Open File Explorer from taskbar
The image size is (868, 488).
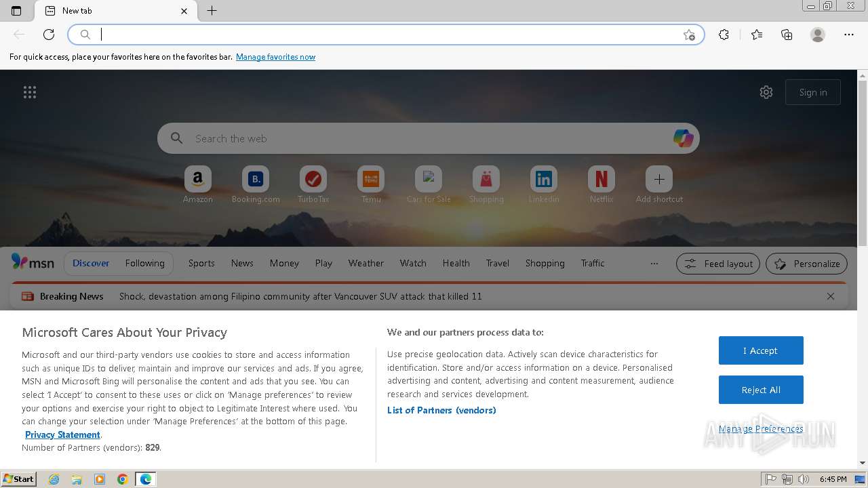click(x=77, y=479)
